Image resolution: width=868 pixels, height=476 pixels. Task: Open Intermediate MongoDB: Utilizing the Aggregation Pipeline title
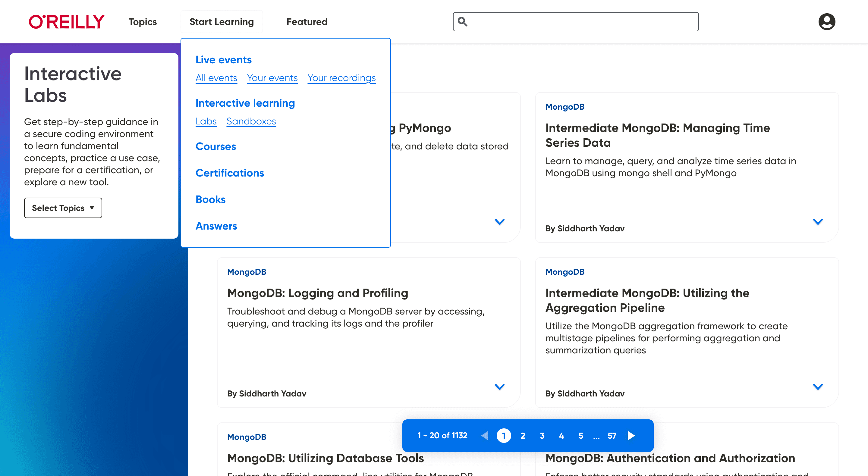click(x=647, y=300)
